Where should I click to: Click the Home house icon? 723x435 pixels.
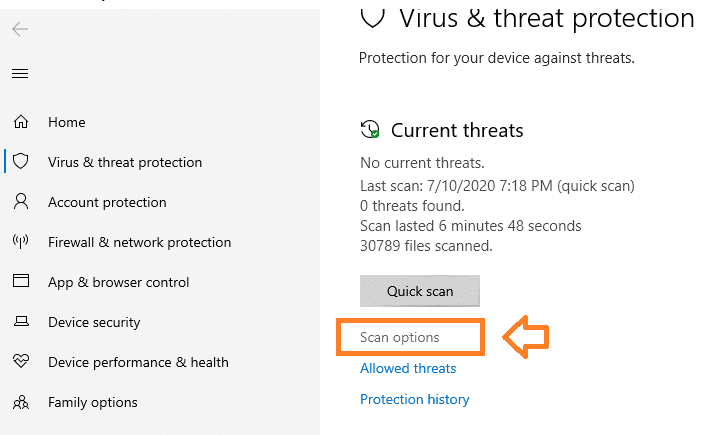(x=20, y=122)
